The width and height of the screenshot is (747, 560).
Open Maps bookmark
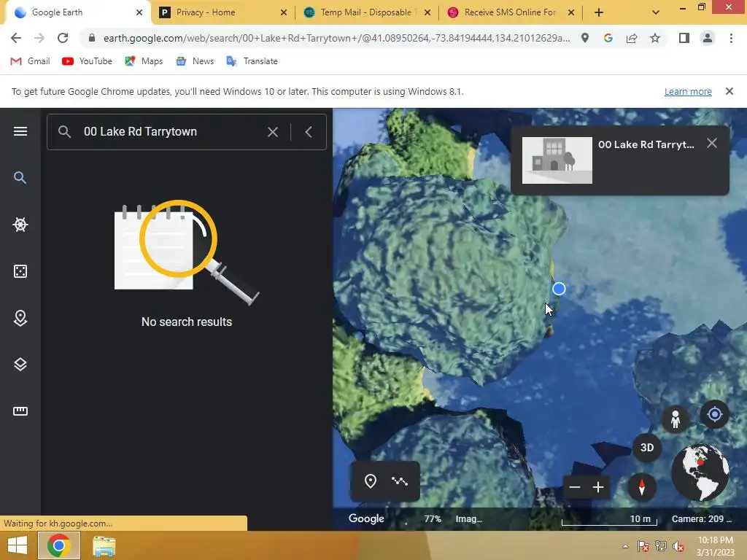144,61
